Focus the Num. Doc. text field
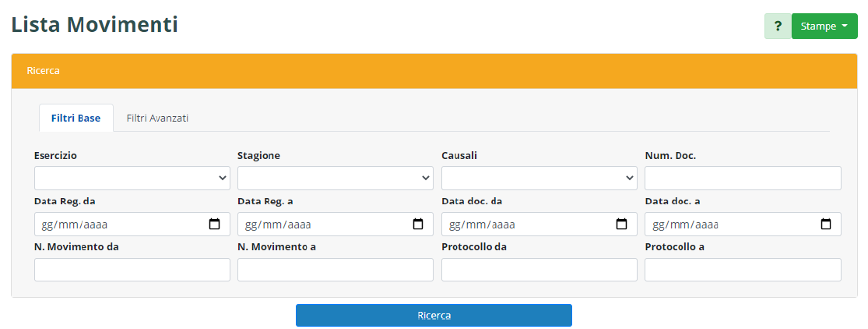 coord(743,178)
